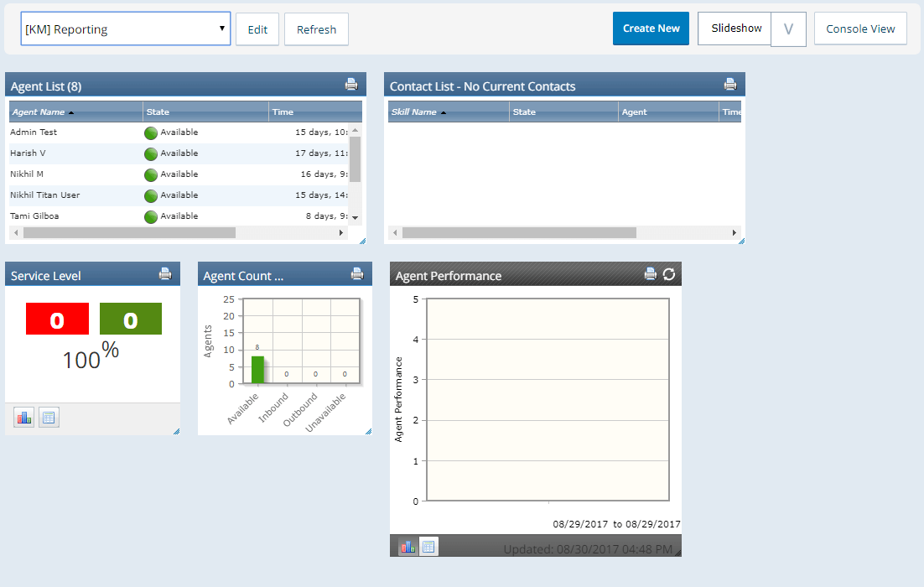Switch Agent Performance to table view
The width and height of the screenshot is (924, 587).
point(428,546)
